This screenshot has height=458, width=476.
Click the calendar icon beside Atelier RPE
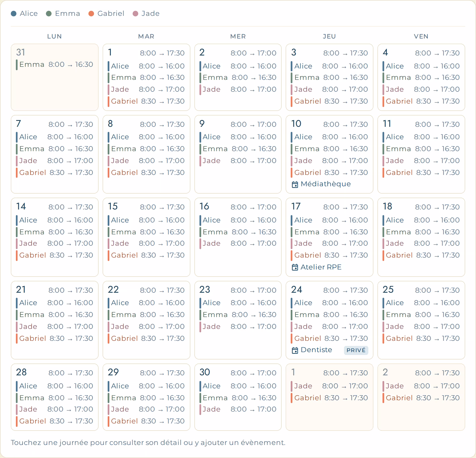click(295, 267)
